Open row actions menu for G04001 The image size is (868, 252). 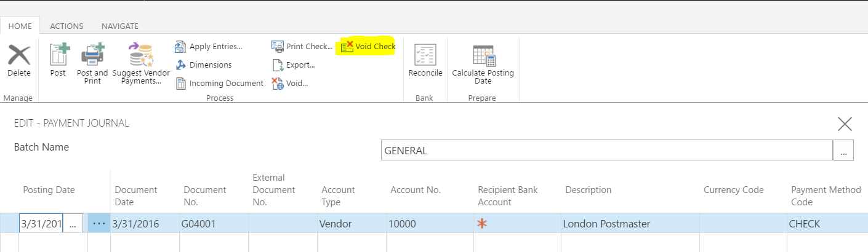(x=99, y=224)
